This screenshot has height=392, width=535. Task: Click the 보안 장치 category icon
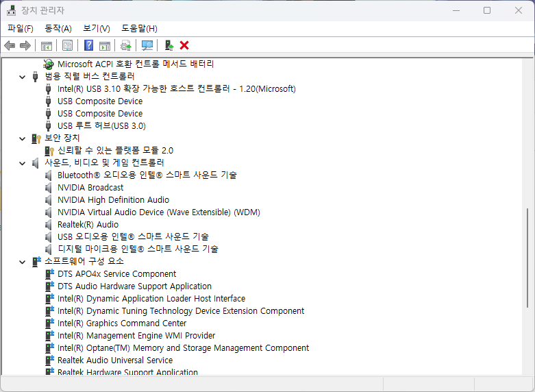[x=36, y=138]
